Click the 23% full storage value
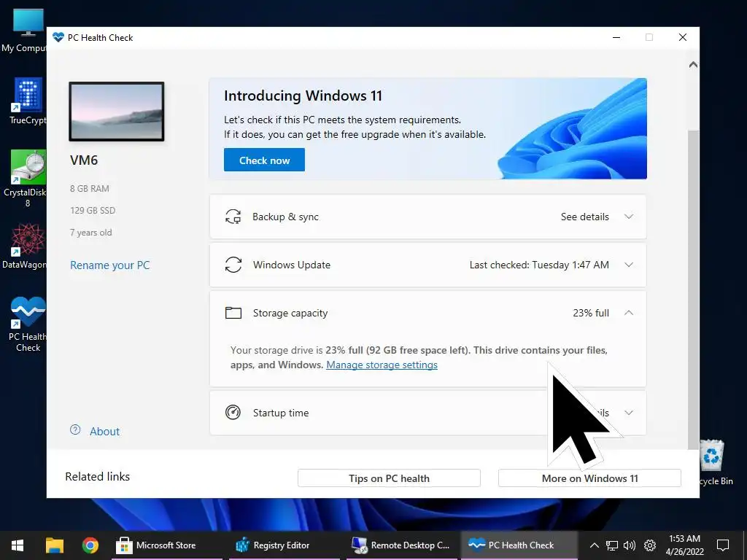The height and width of the screenshot is (560, 747). pos(591,313)
